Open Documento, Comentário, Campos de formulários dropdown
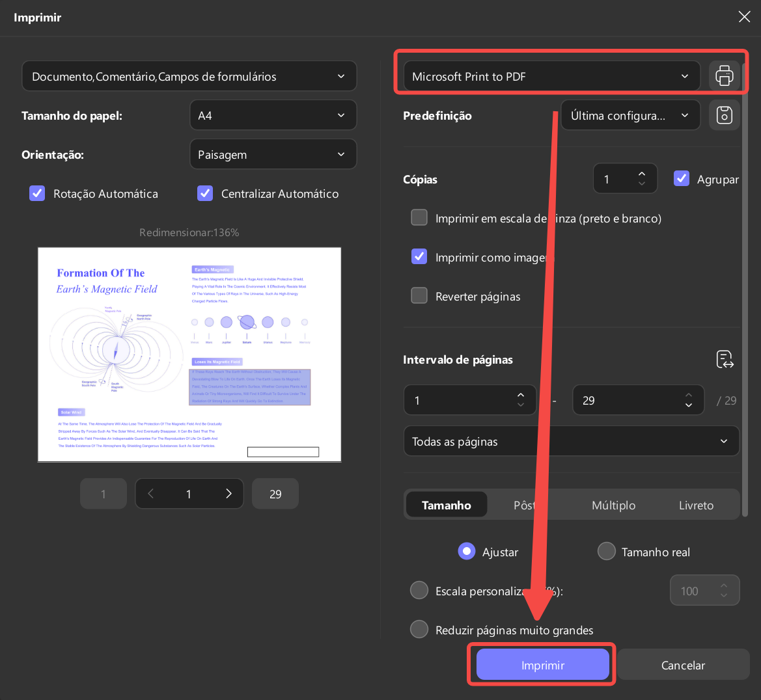This screenshot has height=700, width=761. tap(189, 76)
